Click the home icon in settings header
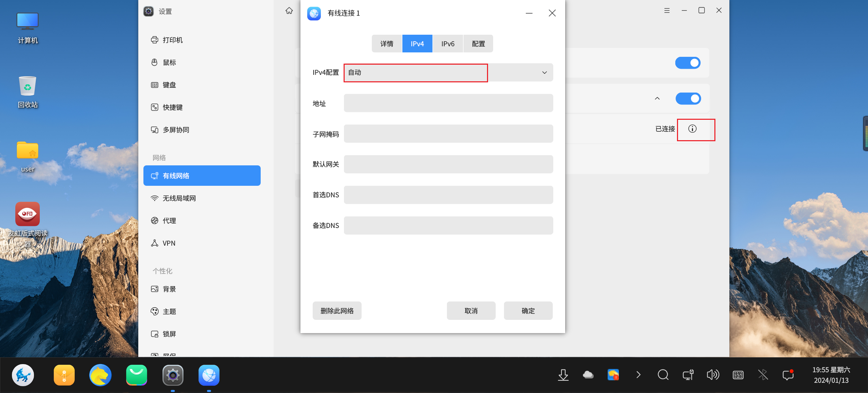This screenshot has height=393, width=868. click(289, 11)
